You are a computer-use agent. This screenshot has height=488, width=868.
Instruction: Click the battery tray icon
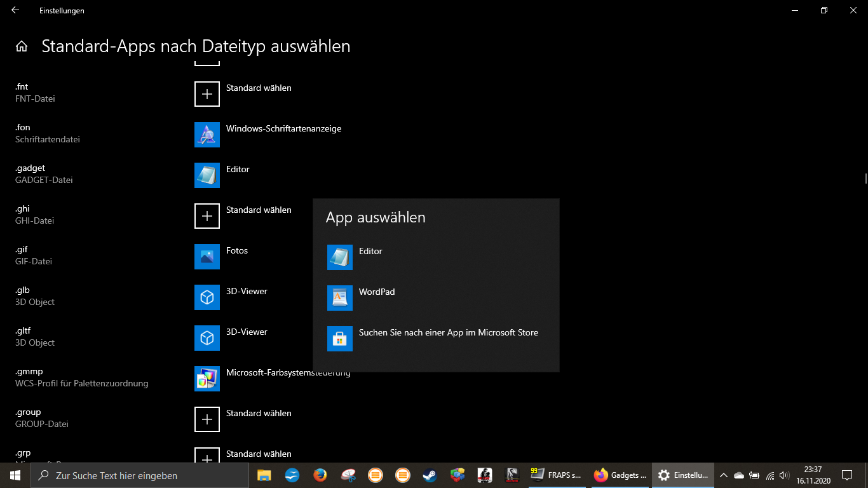(x=755, y=475)
